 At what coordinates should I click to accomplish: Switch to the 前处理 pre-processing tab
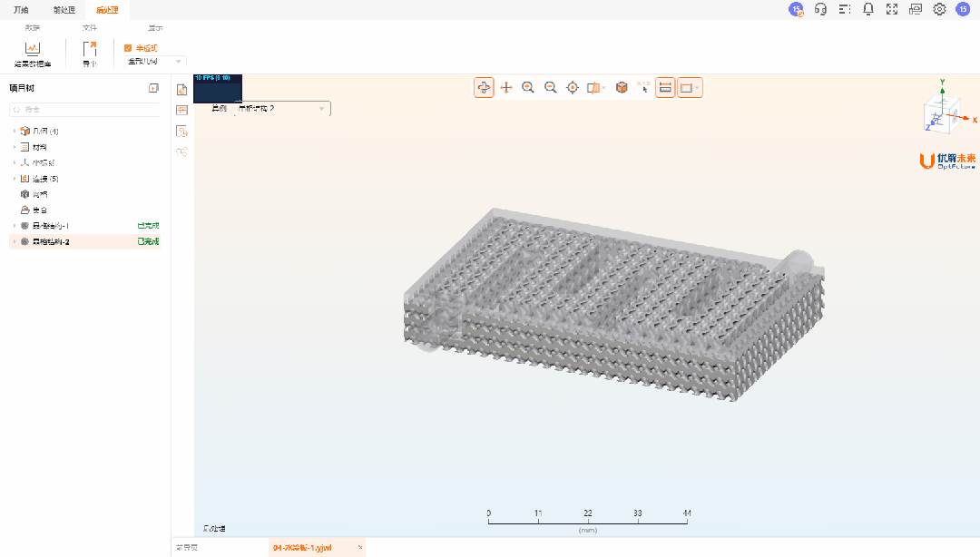(x=64, y=10)
